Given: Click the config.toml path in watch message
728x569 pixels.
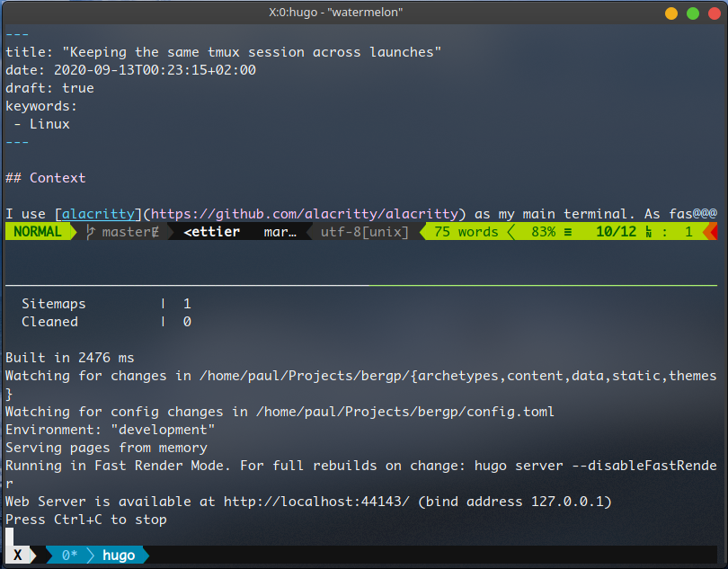Looking at the screenshot, I should (404, 412).
